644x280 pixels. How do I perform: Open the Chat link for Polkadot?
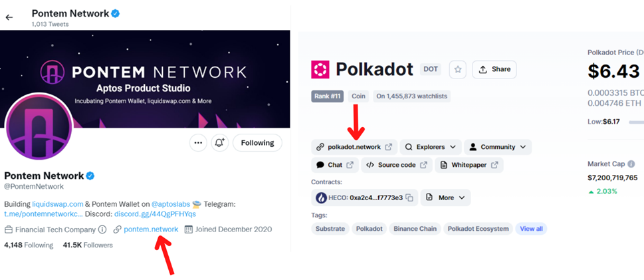click(335, 165)
